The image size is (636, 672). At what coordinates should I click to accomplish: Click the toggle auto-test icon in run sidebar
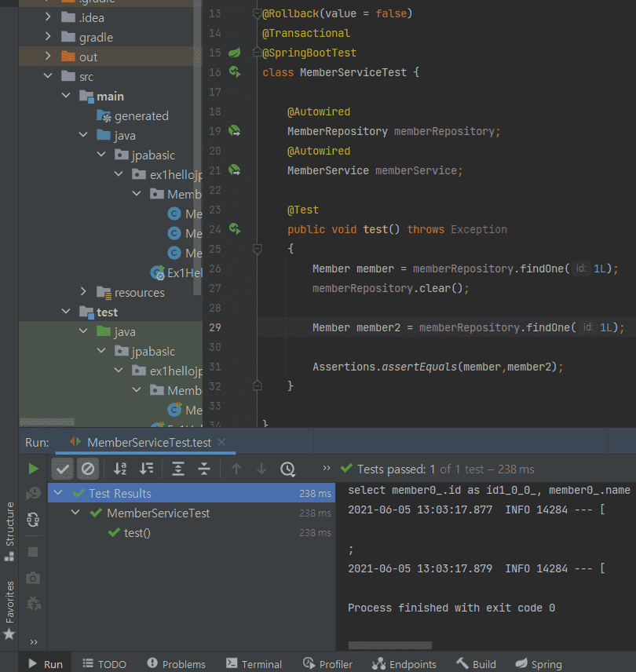[33, 519]
